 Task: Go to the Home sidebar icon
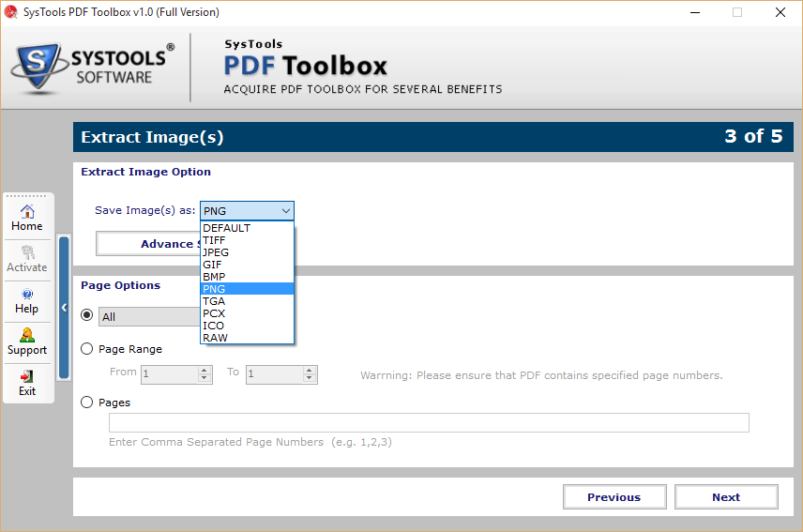click(x=27, y=218)
